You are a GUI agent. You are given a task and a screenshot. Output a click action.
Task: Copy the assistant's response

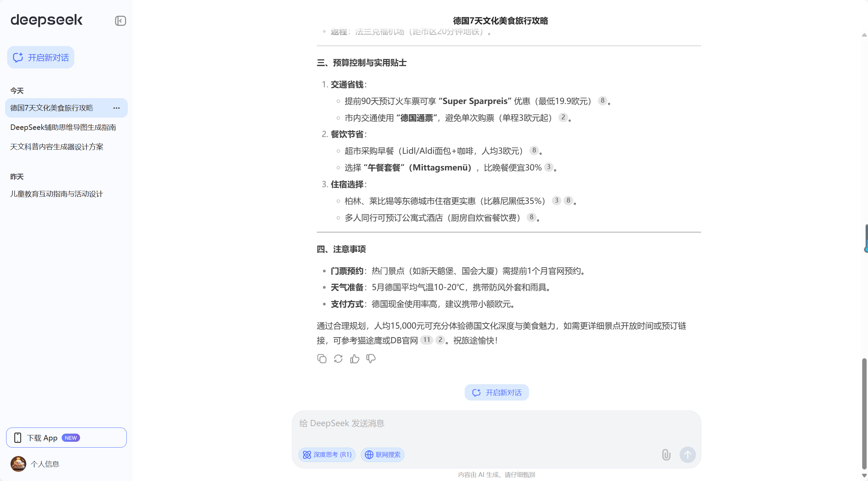point(322,359)
